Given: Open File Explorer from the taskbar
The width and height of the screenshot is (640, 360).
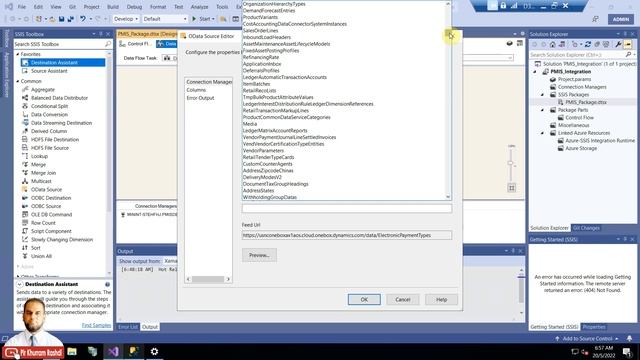Looking at the screenshot, I should [x=72, y=351].
